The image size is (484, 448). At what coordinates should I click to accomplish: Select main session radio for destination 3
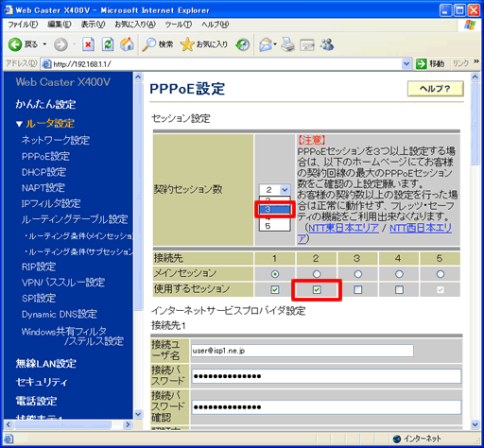point(358,274)
